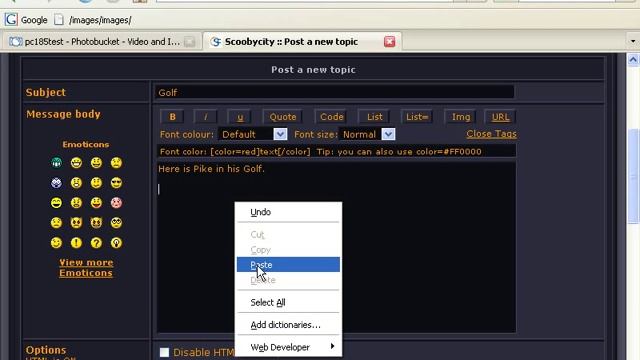Click the Photobucket tab favicon

coord(16,42)
